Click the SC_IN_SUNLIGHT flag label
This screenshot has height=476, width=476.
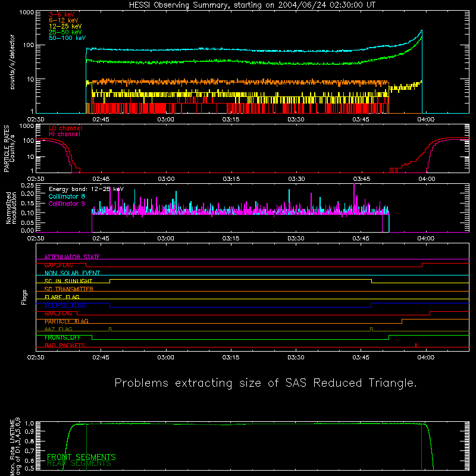(68, 281)
